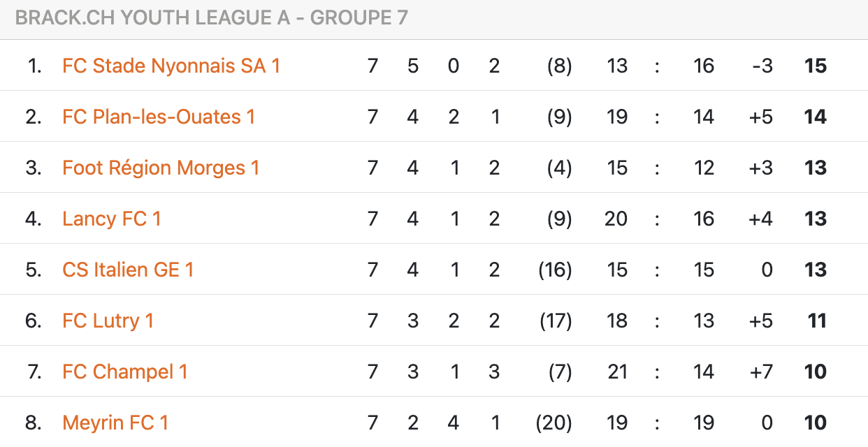Image resolution: width=868 pixels, height=447 pixels.
Task: Click CS Italien GE's (16) fair-play value
Action: tap(555, 270)
